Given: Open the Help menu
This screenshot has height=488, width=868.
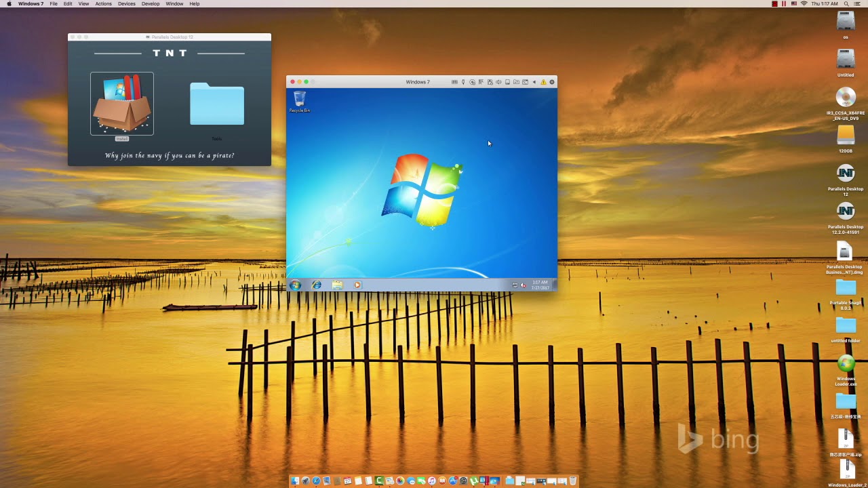Looking at the screenshot, I should (195, 4).
